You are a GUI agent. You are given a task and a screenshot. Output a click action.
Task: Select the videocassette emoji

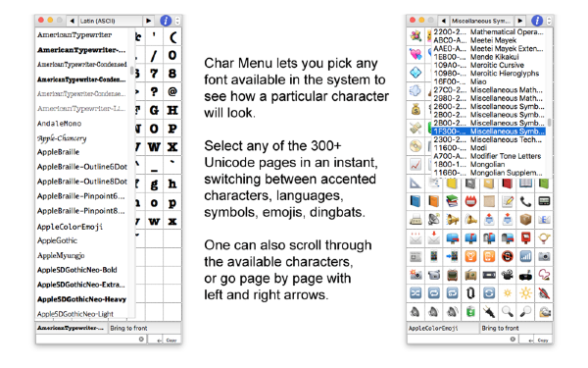click(x=489, y=275)
